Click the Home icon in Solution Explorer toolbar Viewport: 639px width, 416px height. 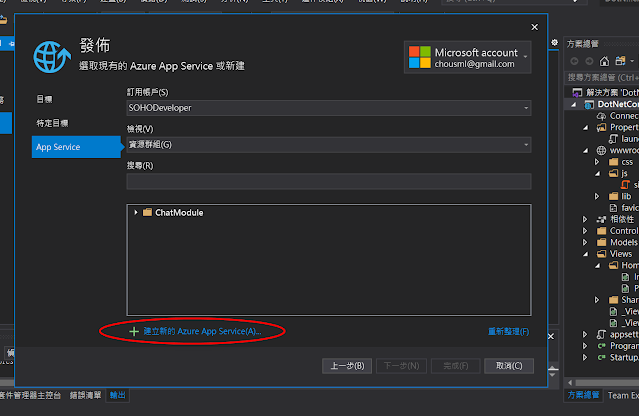coord(604,61)
